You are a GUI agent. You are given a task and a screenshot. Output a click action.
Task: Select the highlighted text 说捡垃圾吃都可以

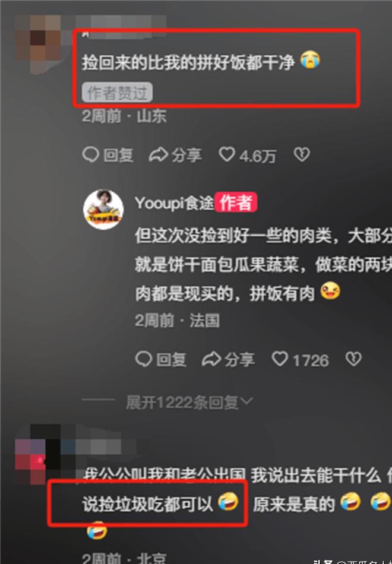tap(147, 504)
